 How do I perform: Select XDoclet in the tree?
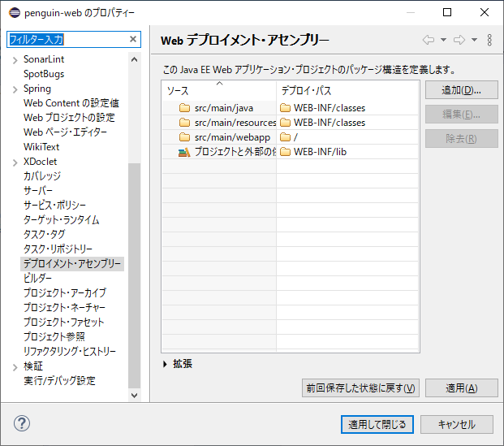pos(40,162)
